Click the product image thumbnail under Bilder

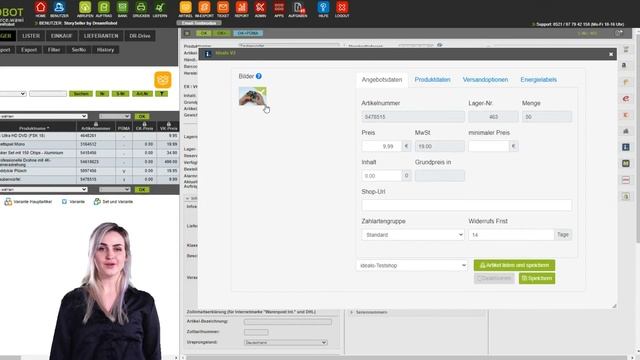tap(253, 96)
